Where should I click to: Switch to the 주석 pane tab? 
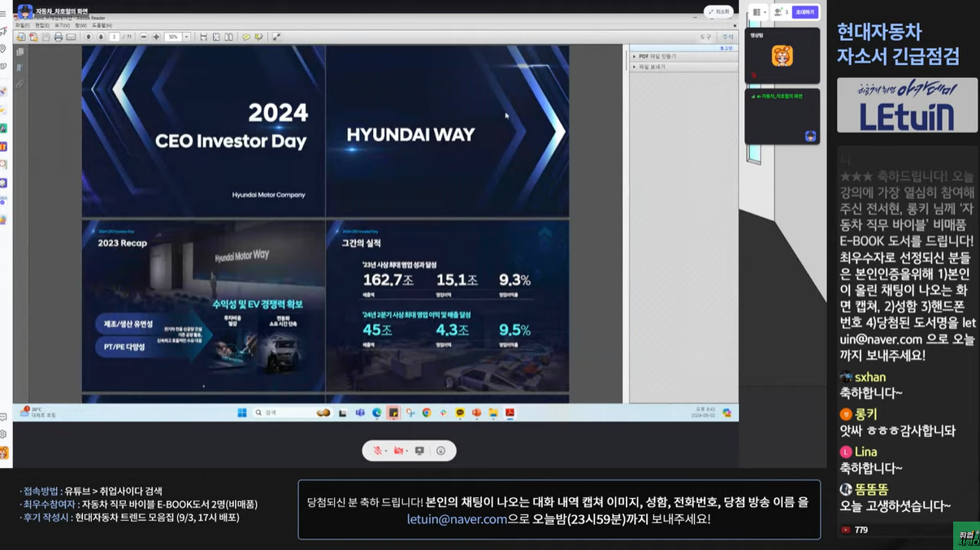[x=727, y=37]
